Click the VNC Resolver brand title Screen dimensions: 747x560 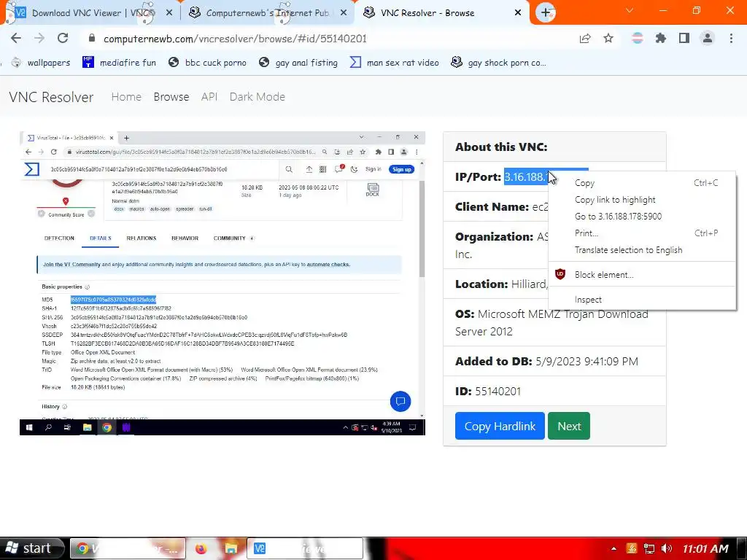pos(52,97)
